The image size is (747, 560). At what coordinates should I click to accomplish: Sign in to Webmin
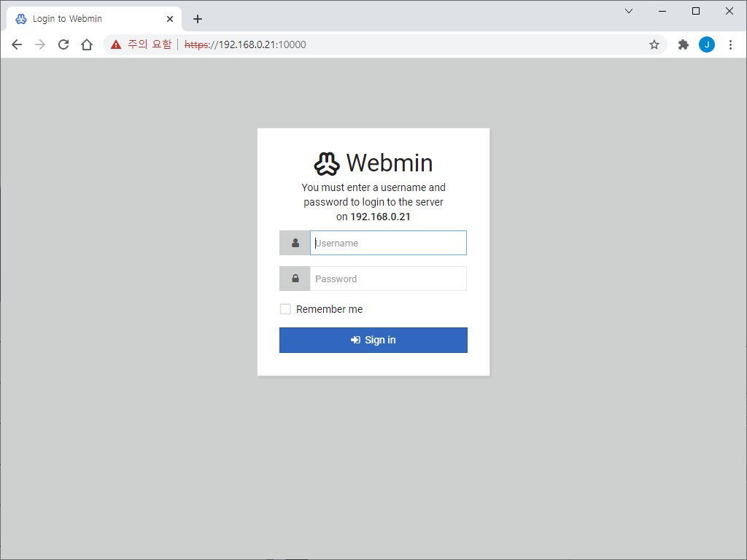coord(373,340)
